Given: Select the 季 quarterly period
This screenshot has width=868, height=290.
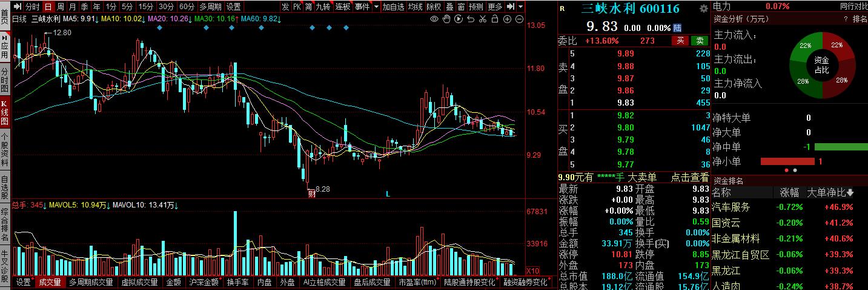Looking at the screenshot, I should point(85,7).
